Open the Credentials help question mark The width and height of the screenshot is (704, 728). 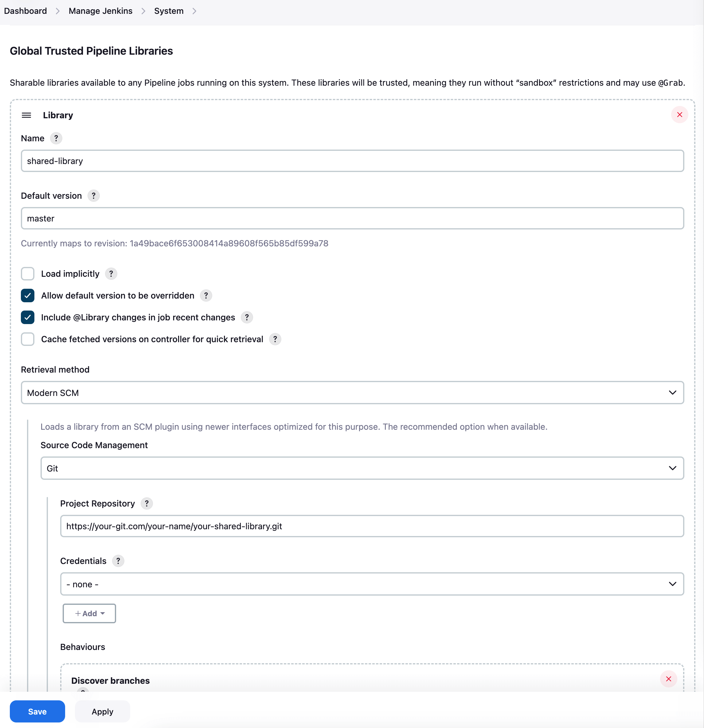pyautogui.click(x=118, y=561)
